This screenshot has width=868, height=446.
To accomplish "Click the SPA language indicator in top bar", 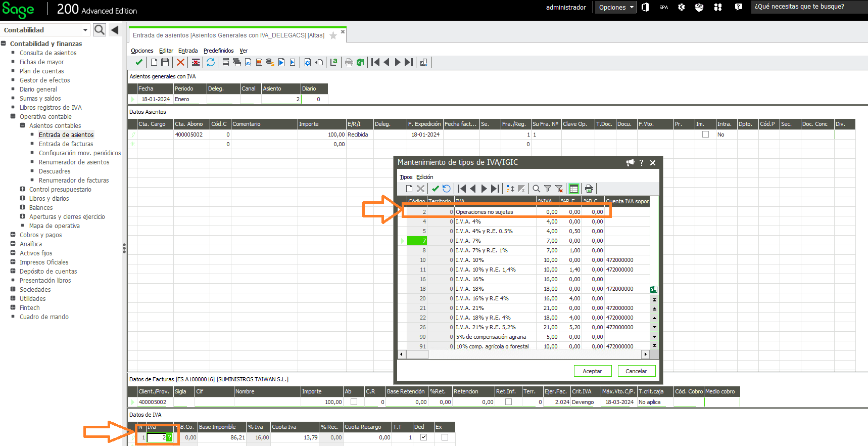I will coord(663,8).
